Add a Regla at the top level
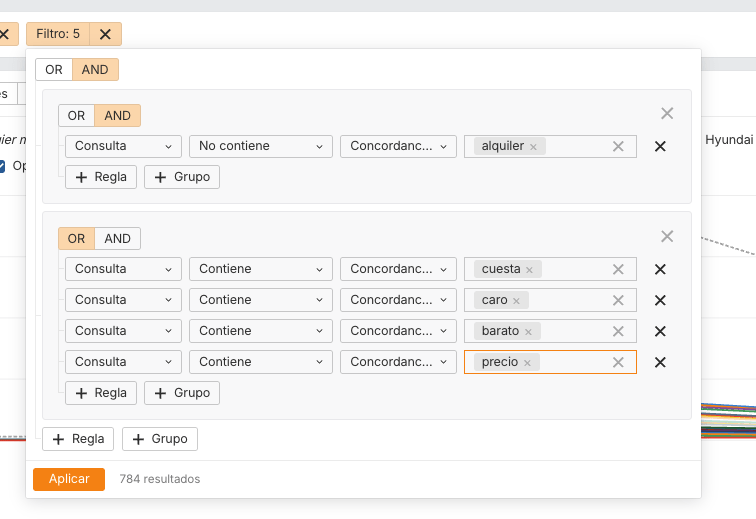Screen dimensions: 756x519 78,439
